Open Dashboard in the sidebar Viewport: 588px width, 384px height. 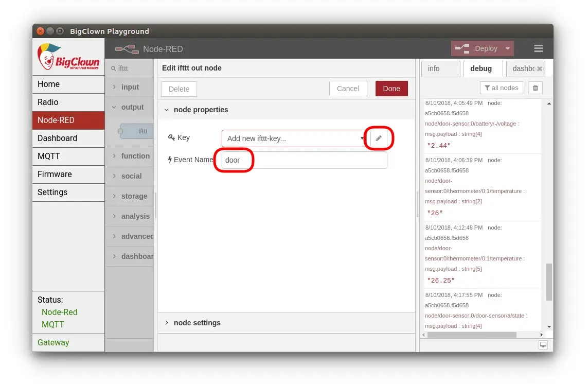pos(68,138)
